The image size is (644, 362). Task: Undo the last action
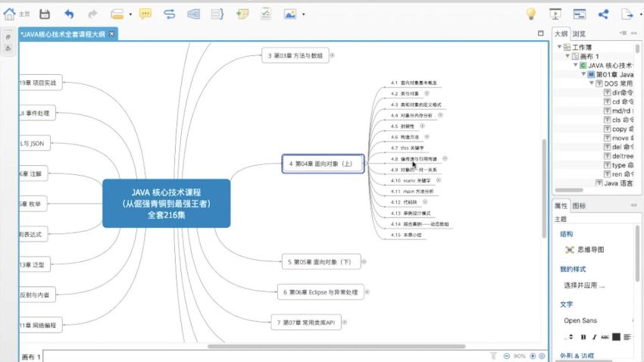coord(69,14)
